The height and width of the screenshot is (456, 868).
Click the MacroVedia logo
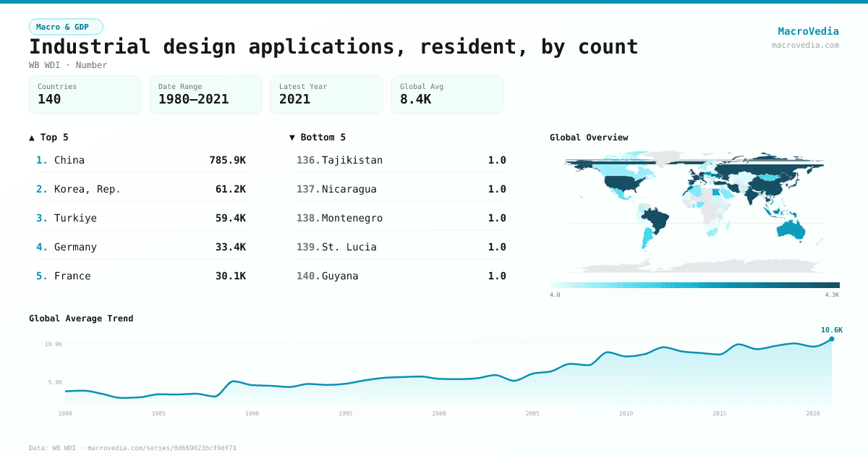(x=808, y=31)
